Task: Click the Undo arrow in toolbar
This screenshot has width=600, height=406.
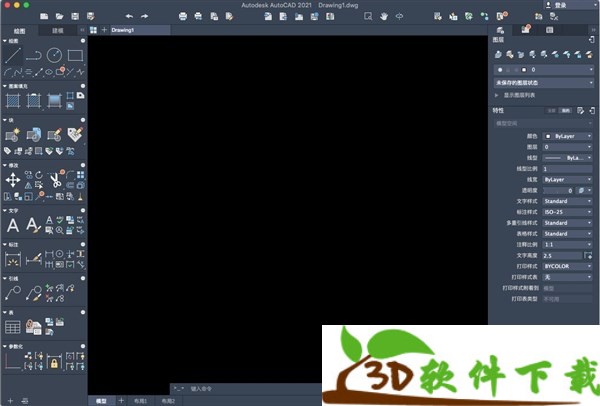Action: (x=129, y=16)
